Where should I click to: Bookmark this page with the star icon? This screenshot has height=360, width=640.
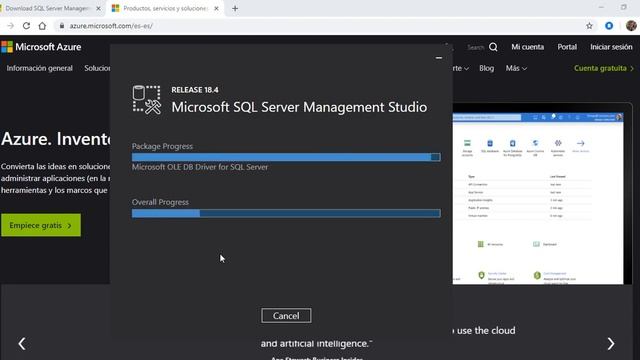[589, 26]
